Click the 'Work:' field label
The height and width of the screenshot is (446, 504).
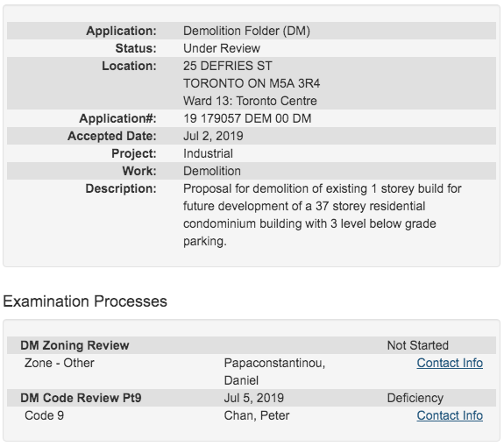(x=139, y=171)
